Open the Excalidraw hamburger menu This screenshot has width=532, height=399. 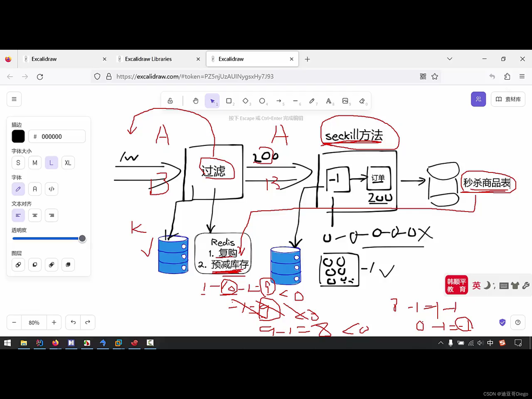pyautogui.click(x=14, y=99)
